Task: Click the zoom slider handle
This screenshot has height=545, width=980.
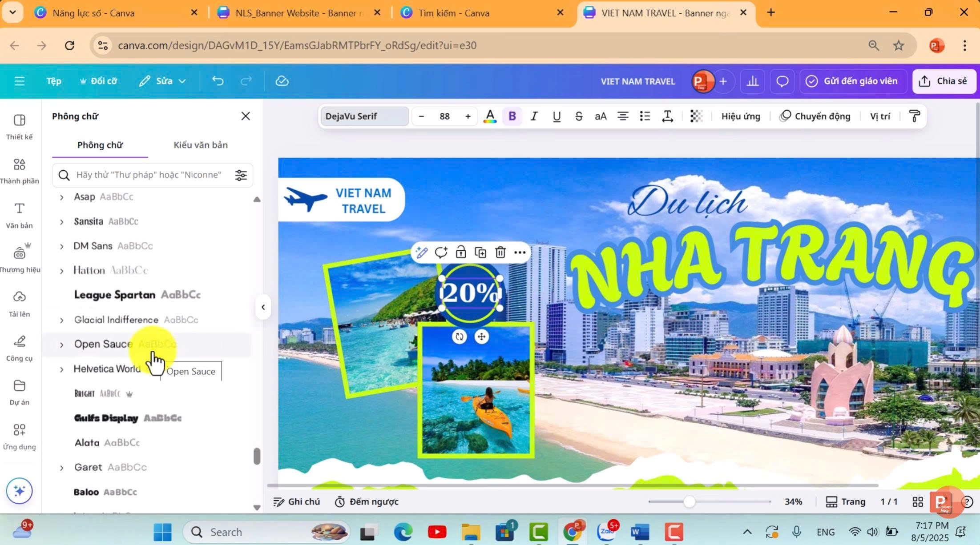Action: [x=689, y=502]
